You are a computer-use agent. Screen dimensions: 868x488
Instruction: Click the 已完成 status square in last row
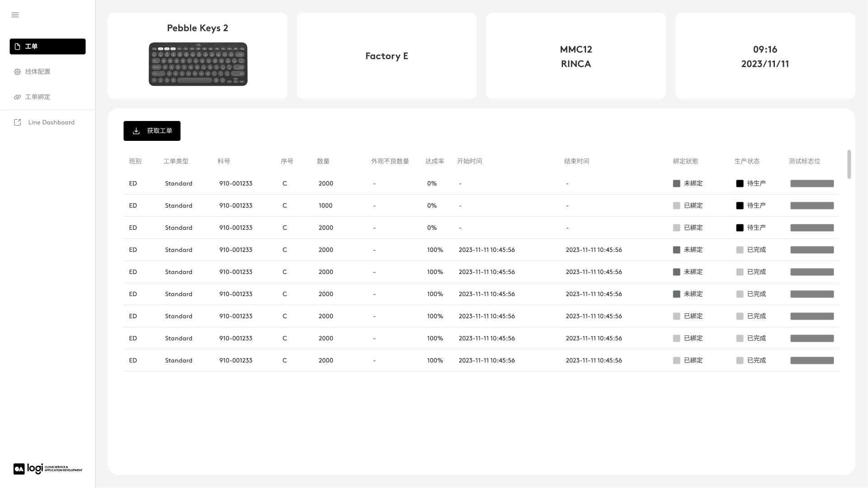[x=740, y=361]
